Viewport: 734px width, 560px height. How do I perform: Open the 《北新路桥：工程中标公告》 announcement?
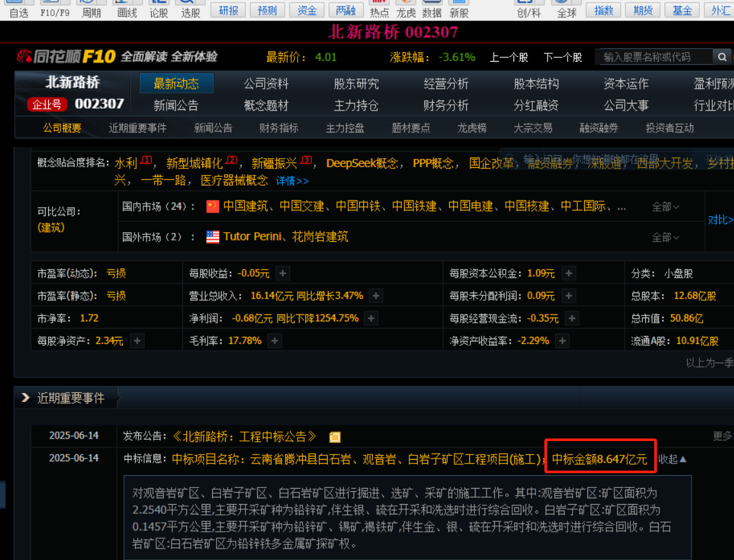[x=244, y=437]
